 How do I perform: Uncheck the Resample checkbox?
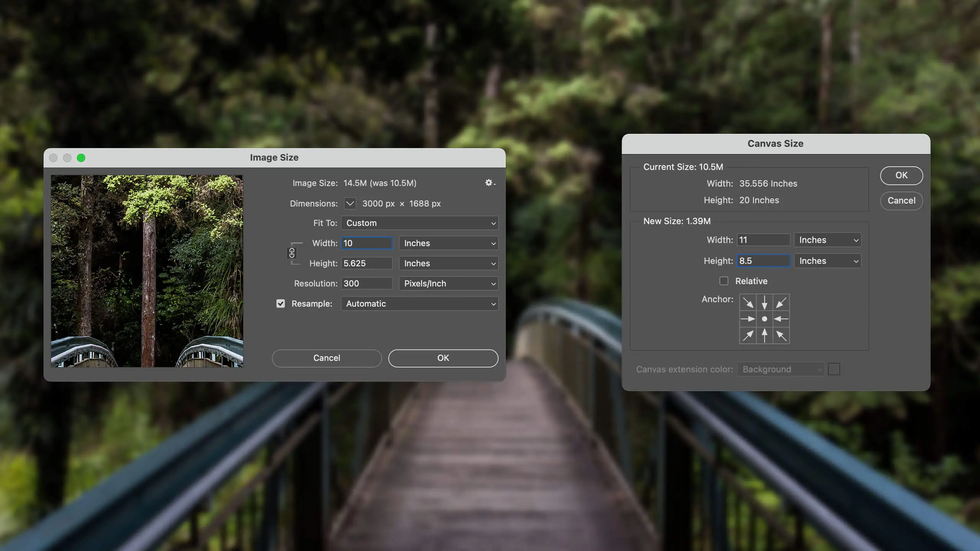(281, 303)
